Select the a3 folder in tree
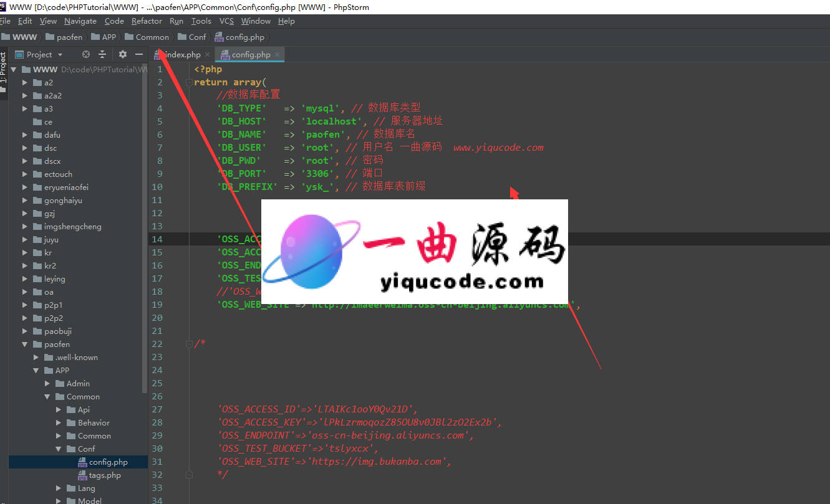This screenshot has width=830, height=504. [x=49, y=109]
